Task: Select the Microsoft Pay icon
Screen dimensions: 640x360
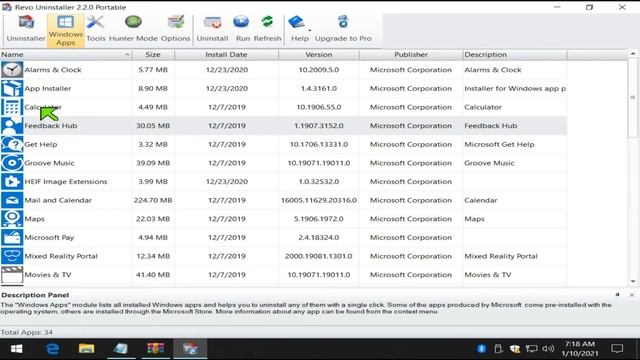Action: coord(12,238)
